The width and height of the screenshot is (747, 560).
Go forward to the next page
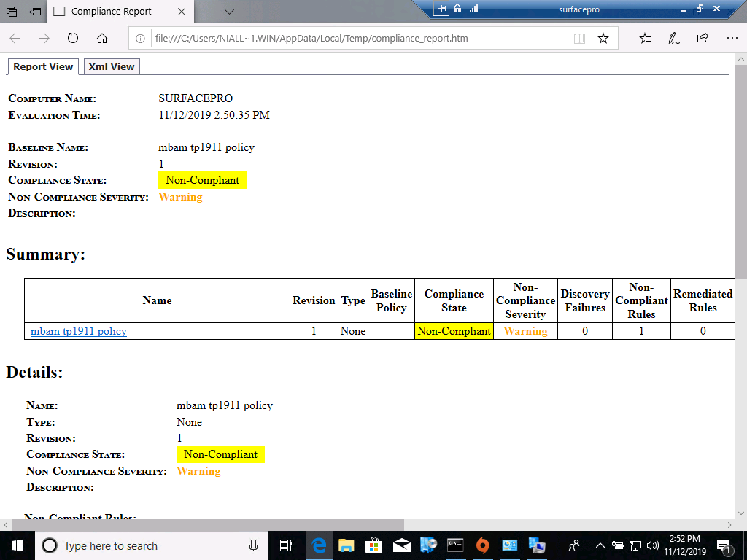click(x=44, y=38)
